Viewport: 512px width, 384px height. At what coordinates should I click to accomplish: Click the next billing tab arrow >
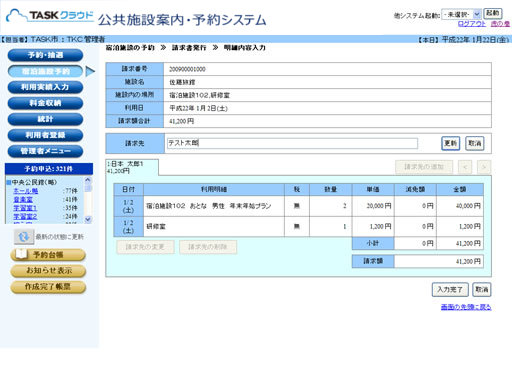tap(484, 167)
